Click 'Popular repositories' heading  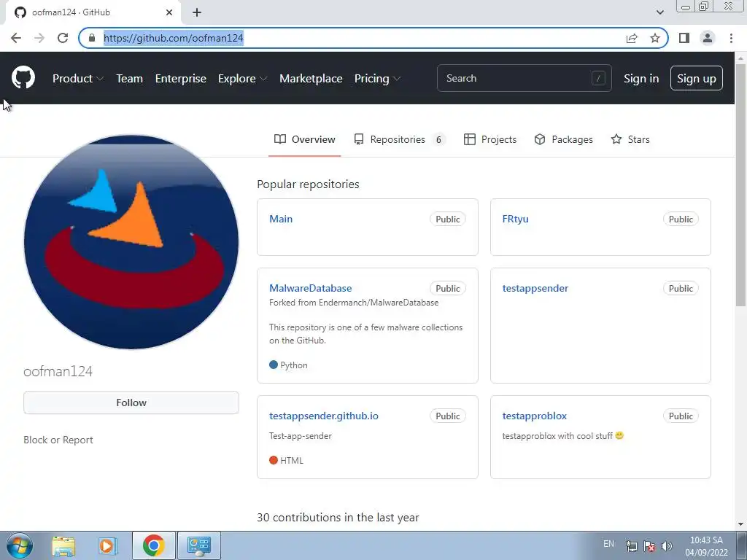click(308, 184)
